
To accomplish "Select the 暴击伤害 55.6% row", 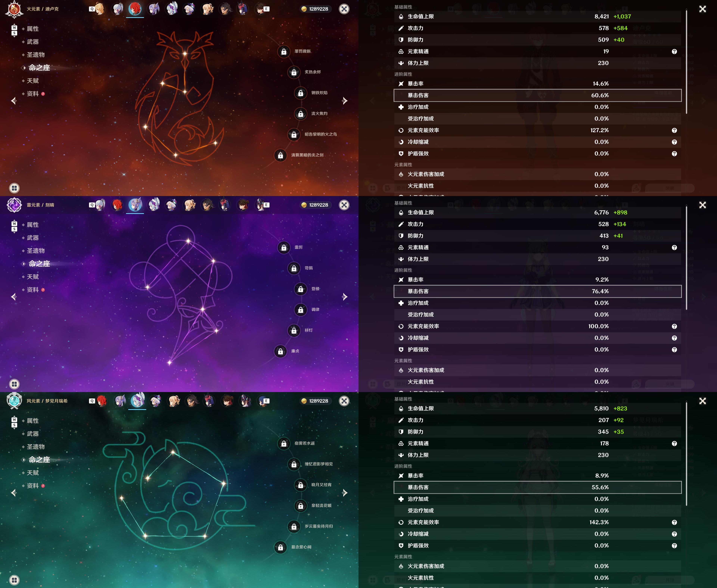I will (537, 487).
